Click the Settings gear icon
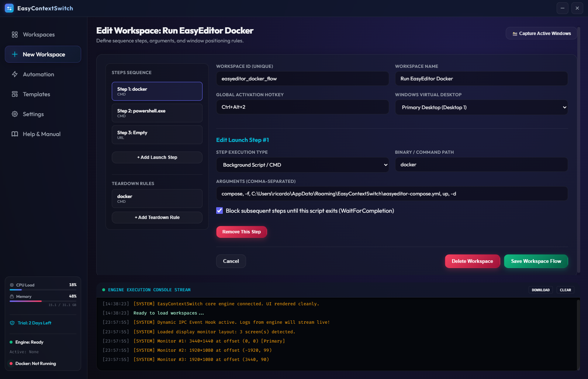Image resolution: width=588 pixels, height=379 pixels. click(x=15, y=114)
